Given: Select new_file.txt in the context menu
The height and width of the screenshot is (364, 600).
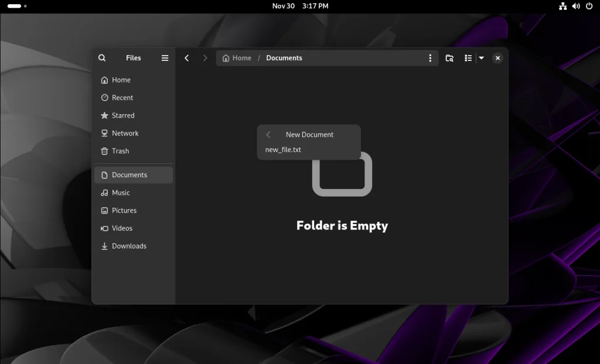Looking at the screenshot, I should 283,149.
